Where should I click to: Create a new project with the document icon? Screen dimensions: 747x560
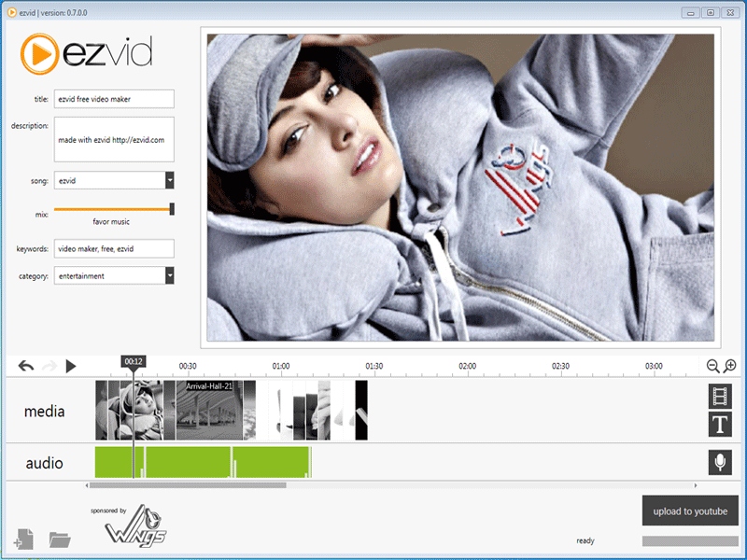click(24, 539)
